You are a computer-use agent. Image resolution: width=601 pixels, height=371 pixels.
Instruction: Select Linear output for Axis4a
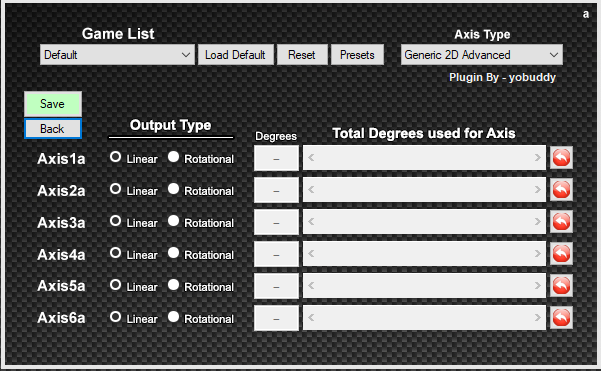pos(115,253)
